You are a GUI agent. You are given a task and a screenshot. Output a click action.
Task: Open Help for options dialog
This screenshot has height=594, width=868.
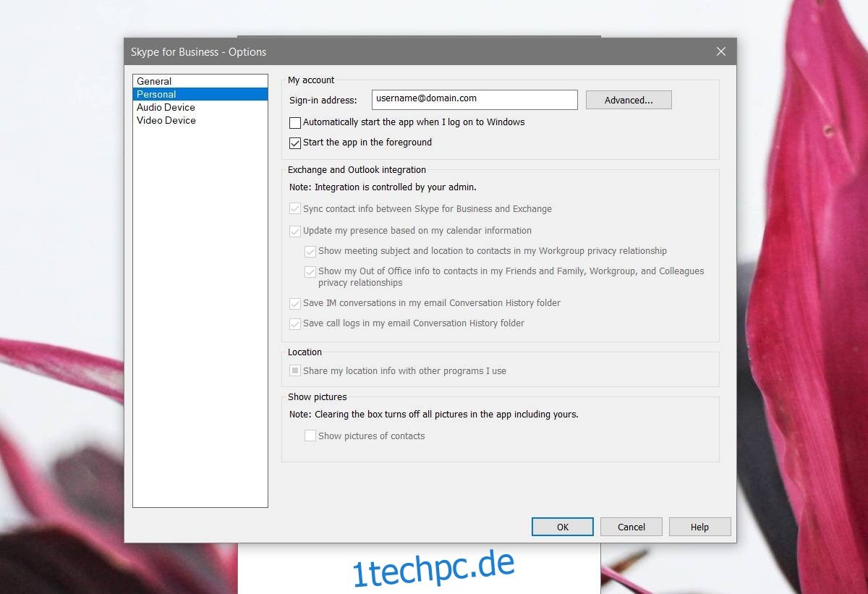[699, 527]
